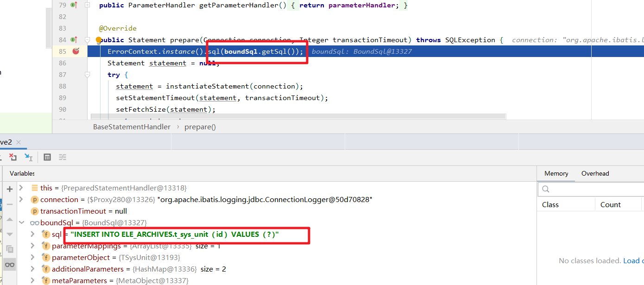Unfold the collapsed getParameterHandler method at line 79
This screenshot has height=285, width=644.
[87, 5]
